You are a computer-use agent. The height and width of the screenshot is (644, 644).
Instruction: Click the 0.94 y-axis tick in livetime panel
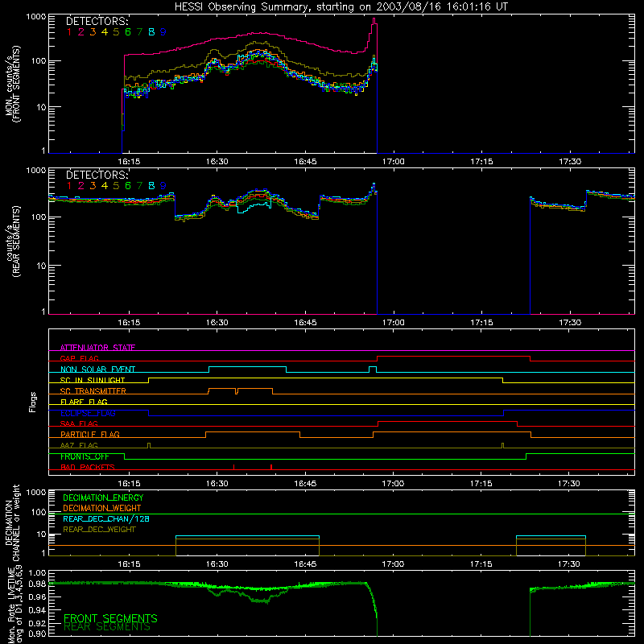pyautogui.click(x=36, y=609)
